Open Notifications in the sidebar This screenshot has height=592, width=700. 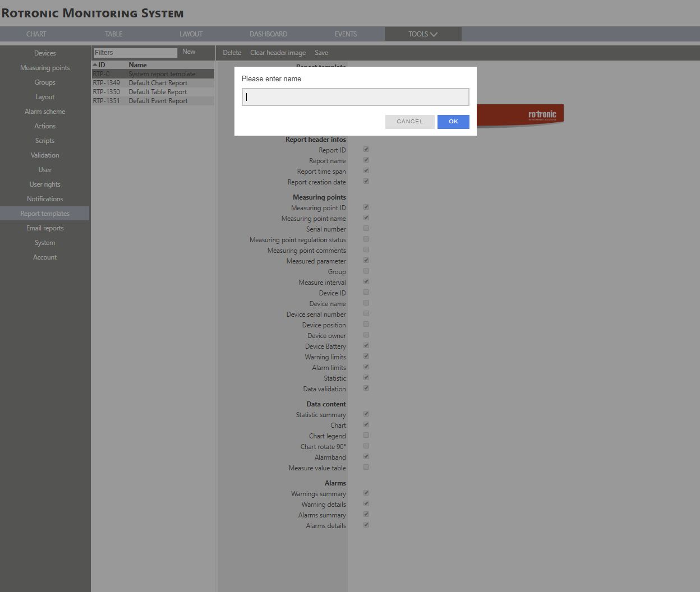tap(45, 199)
